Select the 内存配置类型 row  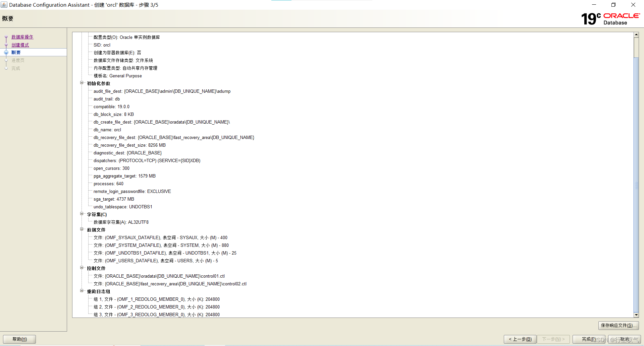tap(125, 68)
